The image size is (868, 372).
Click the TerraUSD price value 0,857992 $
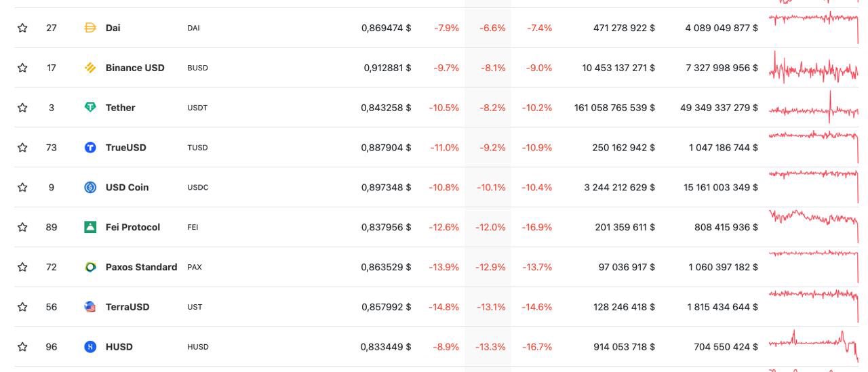tap(386, 307)
